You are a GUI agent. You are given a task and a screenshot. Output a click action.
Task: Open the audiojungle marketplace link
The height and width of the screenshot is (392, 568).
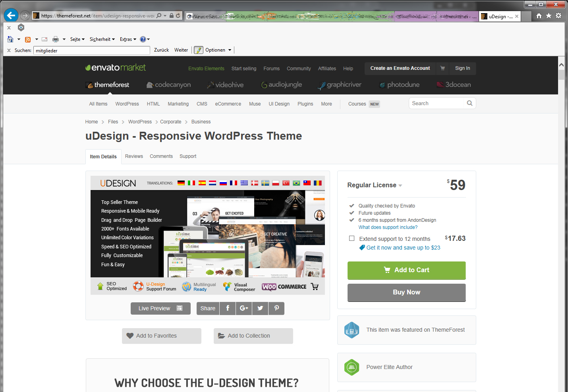[x=281, y=85]
